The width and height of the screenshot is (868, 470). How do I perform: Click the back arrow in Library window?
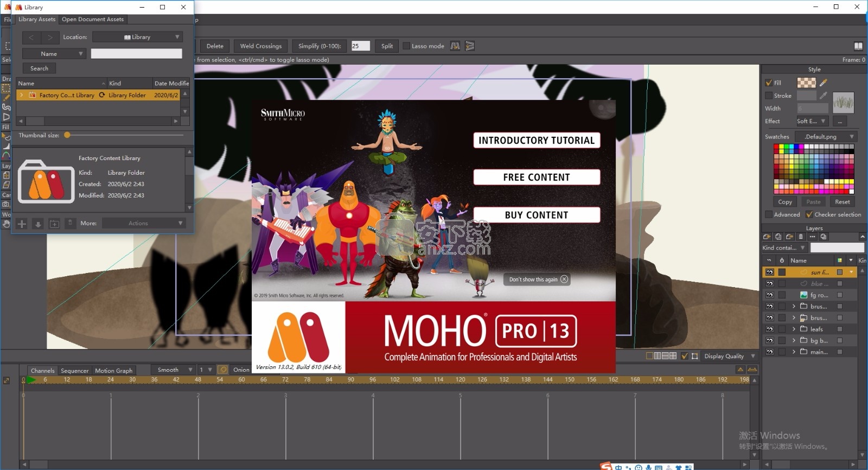(31, 37)
